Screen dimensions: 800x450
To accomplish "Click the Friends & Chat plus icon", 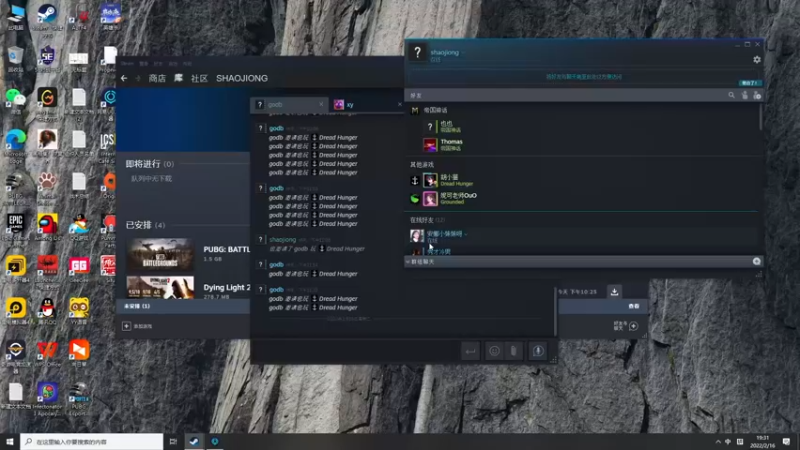I will coord(634,326).
